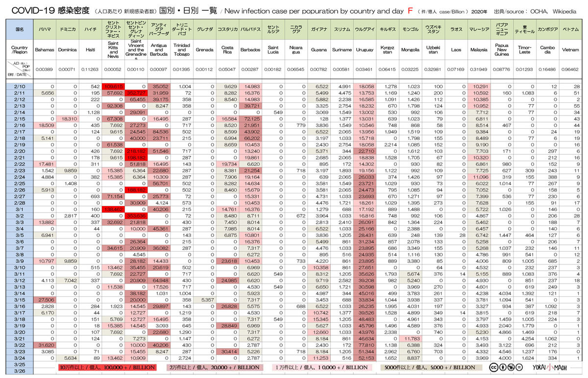Image resolution: width=588 pixels, height=378 pixels.
Task: Select the red 100,000+ / BILLION legend swatch
Action: 107,367
